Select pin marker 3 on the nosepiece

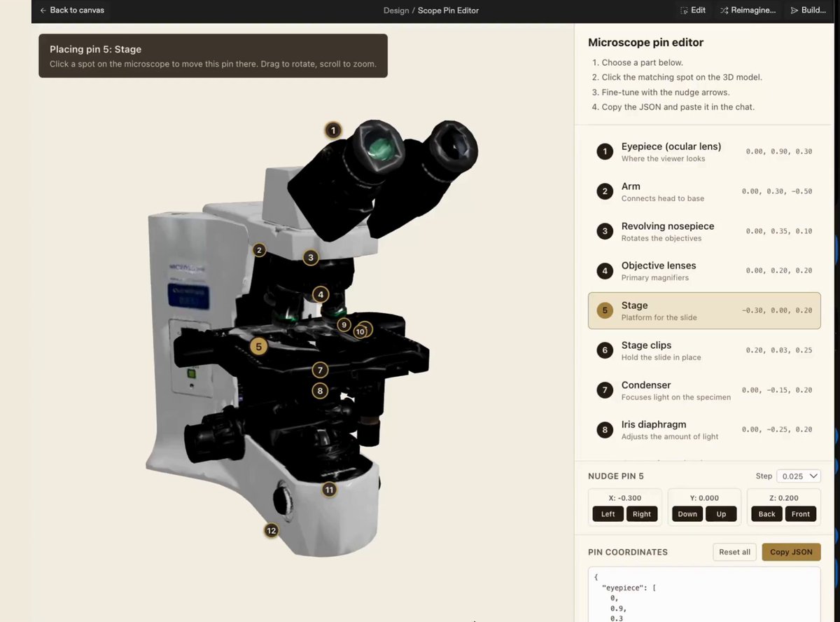[311, 258]
